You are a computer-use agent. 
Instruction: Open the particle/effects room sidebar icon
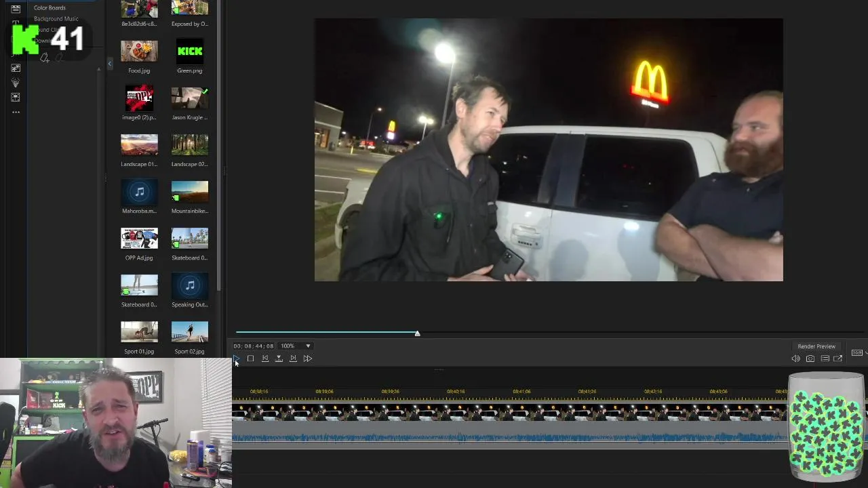click(16, 83)
